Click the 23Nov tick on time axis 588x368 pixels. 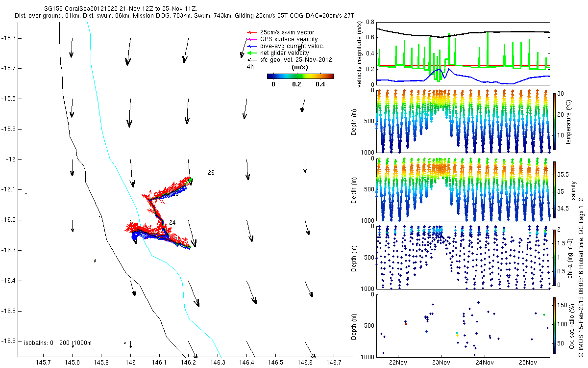tap(441, 363)
